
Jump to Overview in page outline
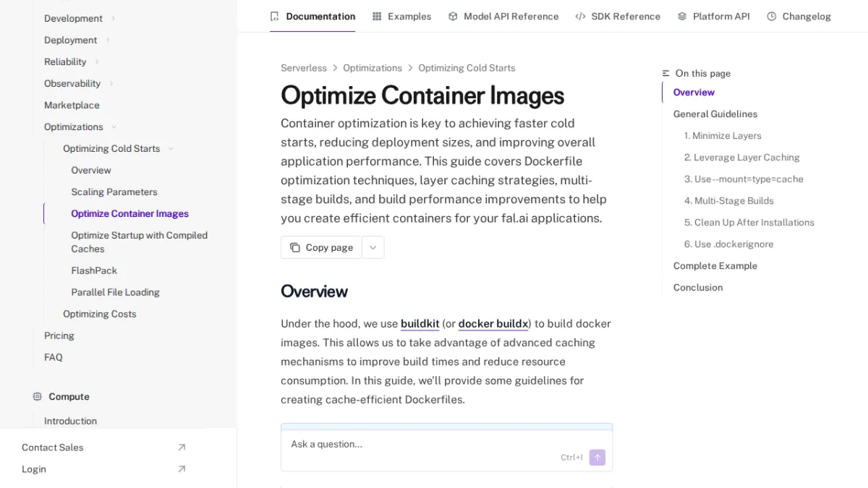click(694, 92)
